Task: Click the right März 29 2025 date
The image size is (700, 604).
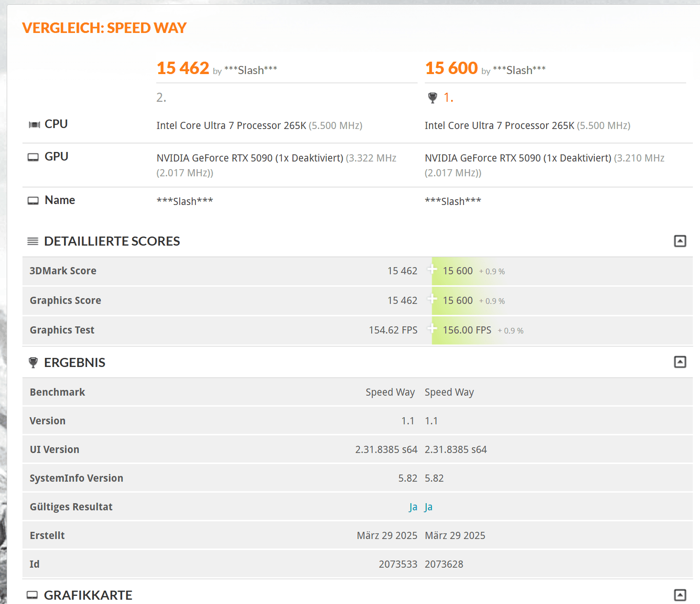Action: (455, 536)
